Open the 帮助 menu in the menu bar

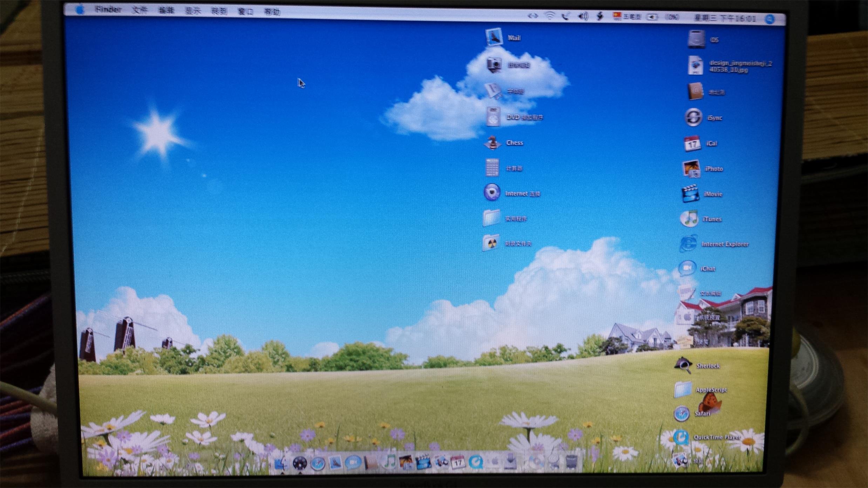273,11
